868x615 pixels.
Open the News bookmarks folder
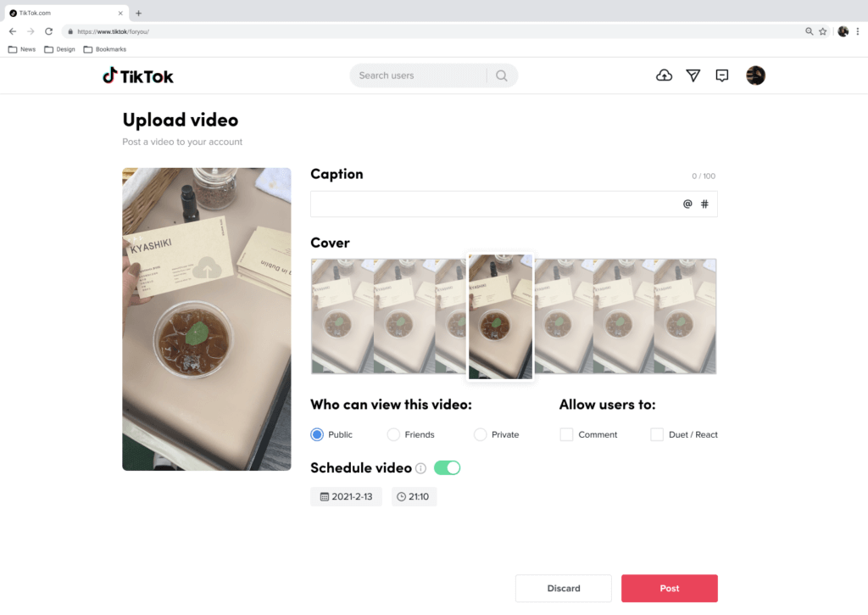(x=22, y=49)
